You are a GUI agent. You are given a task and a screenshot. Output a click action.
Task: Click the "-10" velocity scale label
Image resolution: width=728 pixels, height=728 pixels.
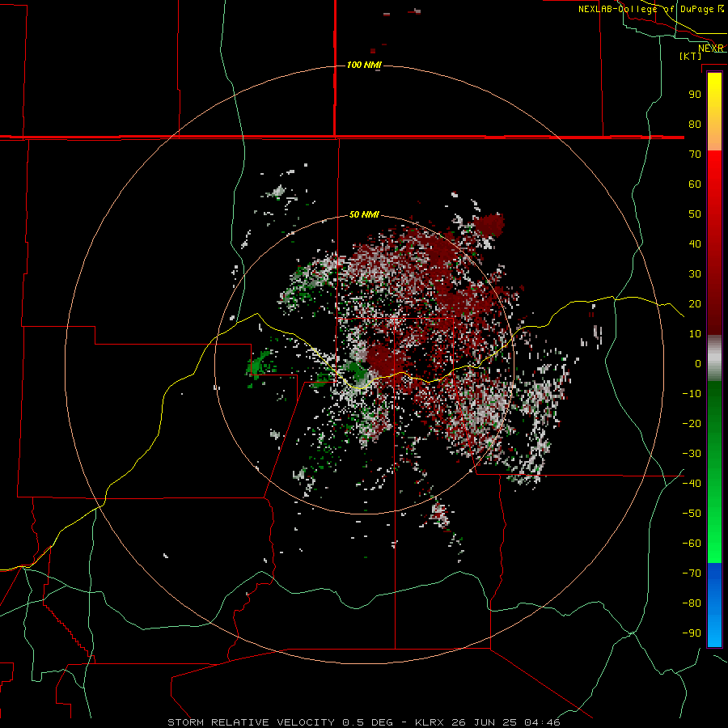(692, 394)
